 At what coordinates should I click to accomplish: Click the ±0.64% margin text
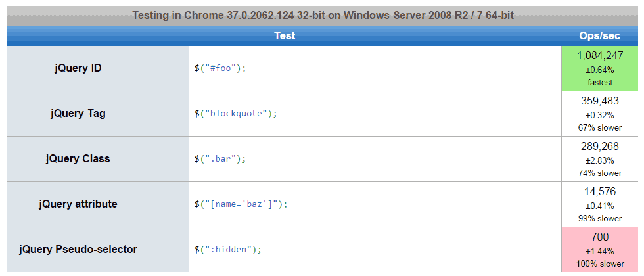click(600, 70)
